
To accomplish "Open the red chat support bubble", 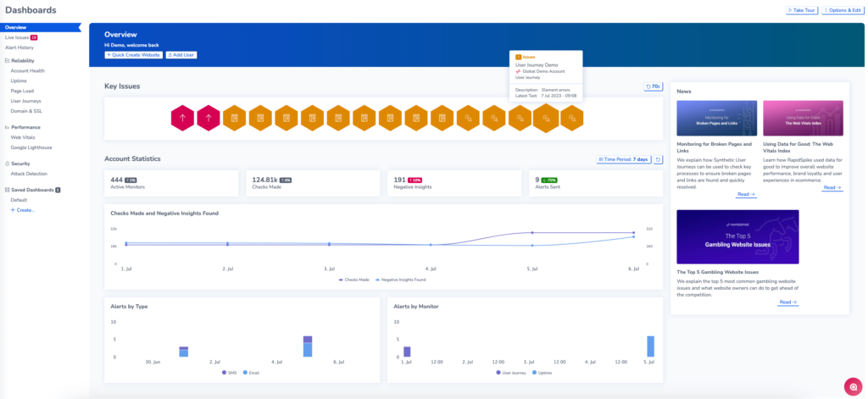I will point(853,386).
